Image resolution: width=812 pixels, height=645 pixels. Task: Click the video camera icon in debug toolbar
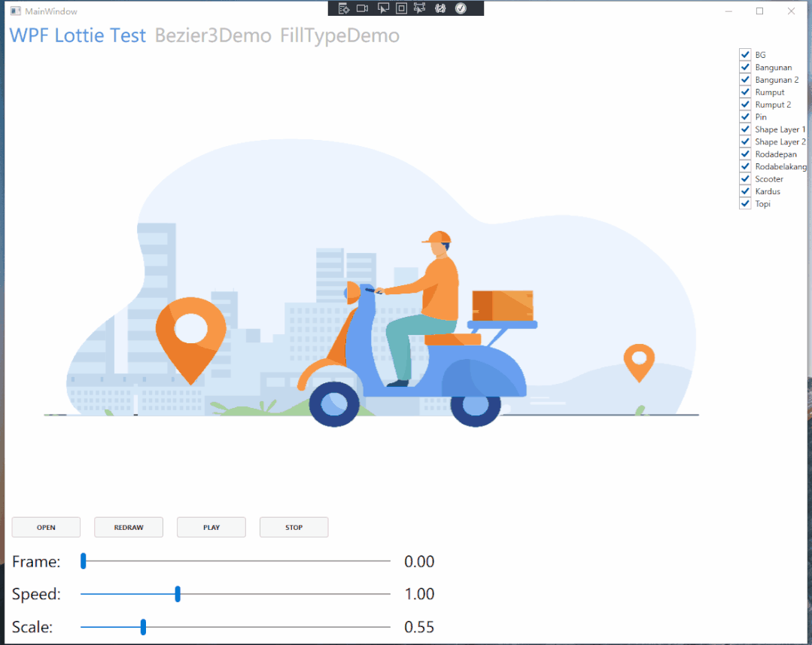pos(363,8)
